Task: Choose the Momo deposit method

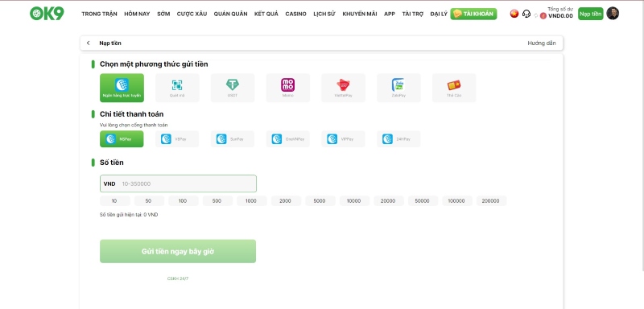Action: coord(288,88)
